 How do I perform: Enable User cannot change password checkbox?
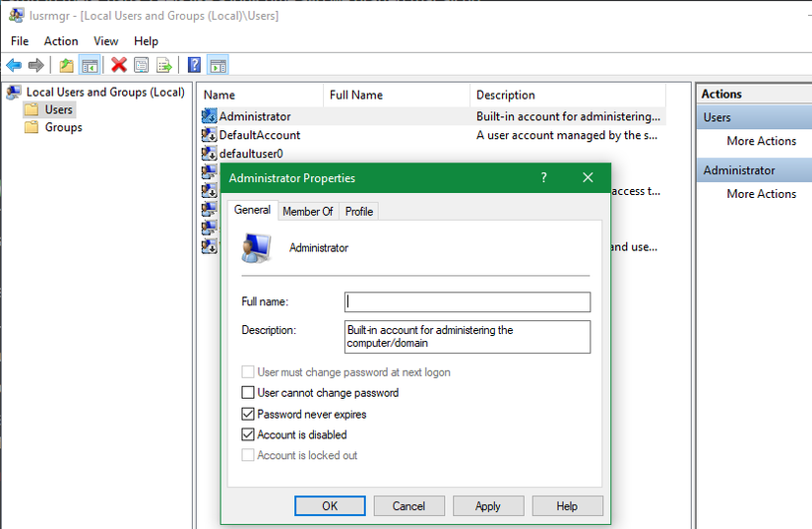point(248,393)
